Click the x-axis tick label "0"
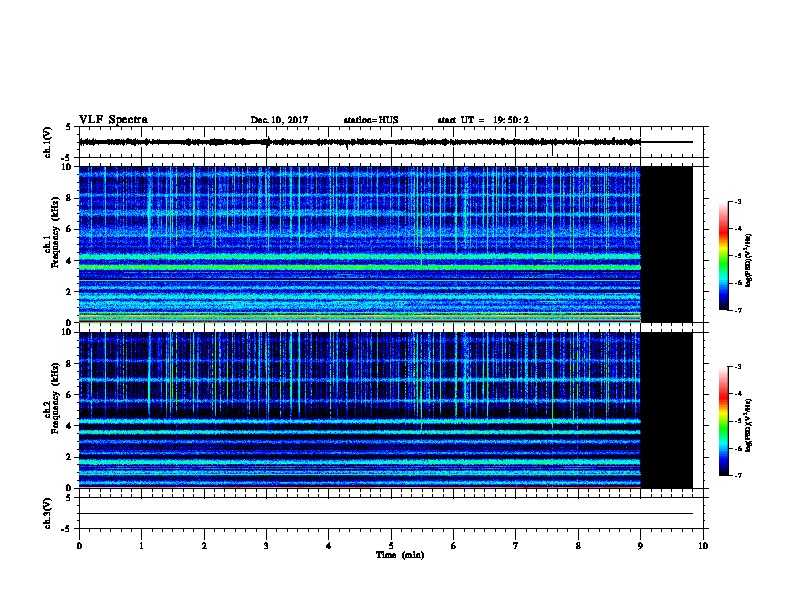 (79, 545)
